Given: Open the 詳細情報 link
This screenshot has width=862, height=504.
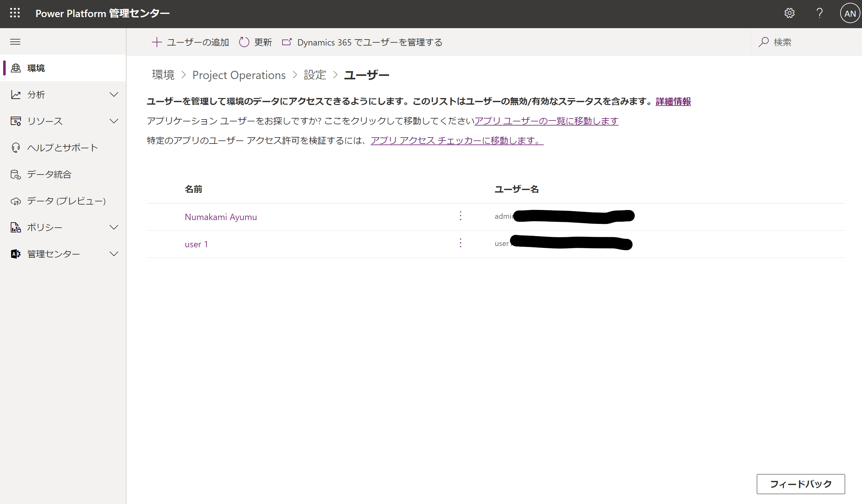Looking at the screenshot, I should click(673, 101).
